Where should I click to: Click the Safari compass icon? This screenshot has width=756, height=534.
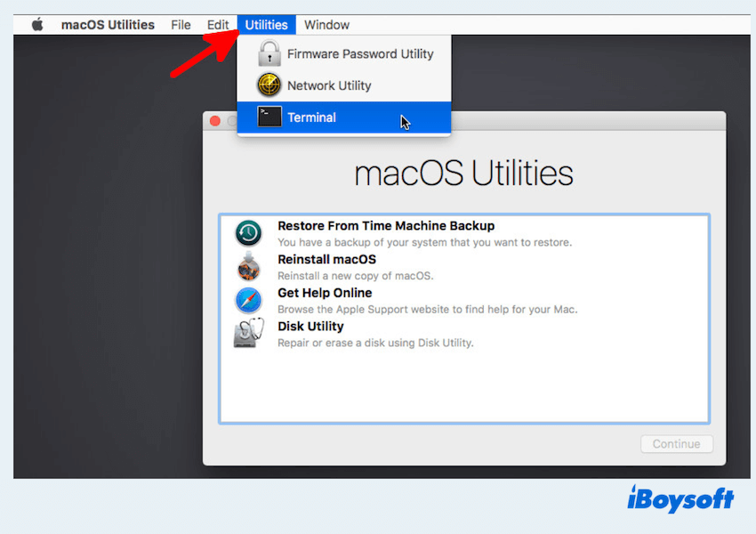point(248,300)
